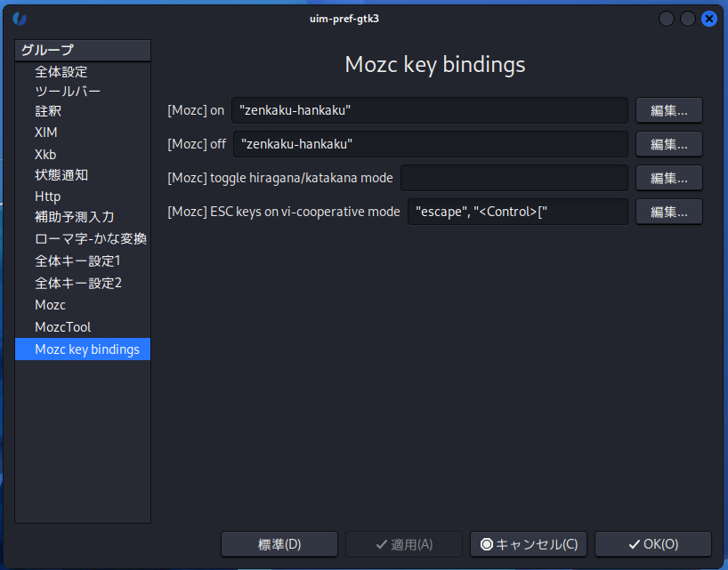Open the Http settings group
The height and width of the screenshot is (570, 728).
click(x=83, y=197)
